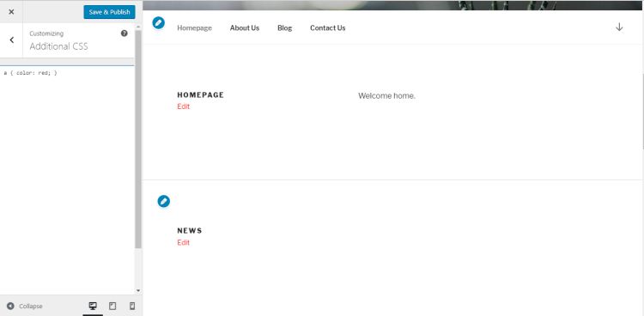Close the Customizer with the X icon
644x316 pixels.
(x=11, y=11)
